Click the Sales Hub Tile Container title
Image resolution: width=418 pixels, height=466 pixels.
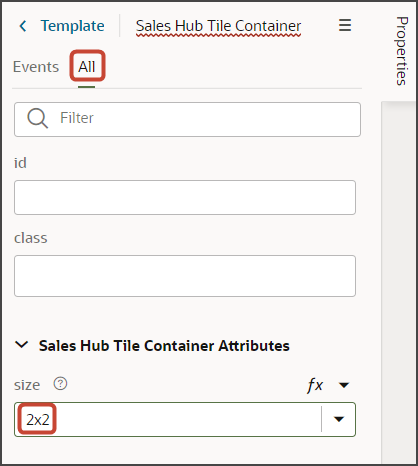coord(218,26)
